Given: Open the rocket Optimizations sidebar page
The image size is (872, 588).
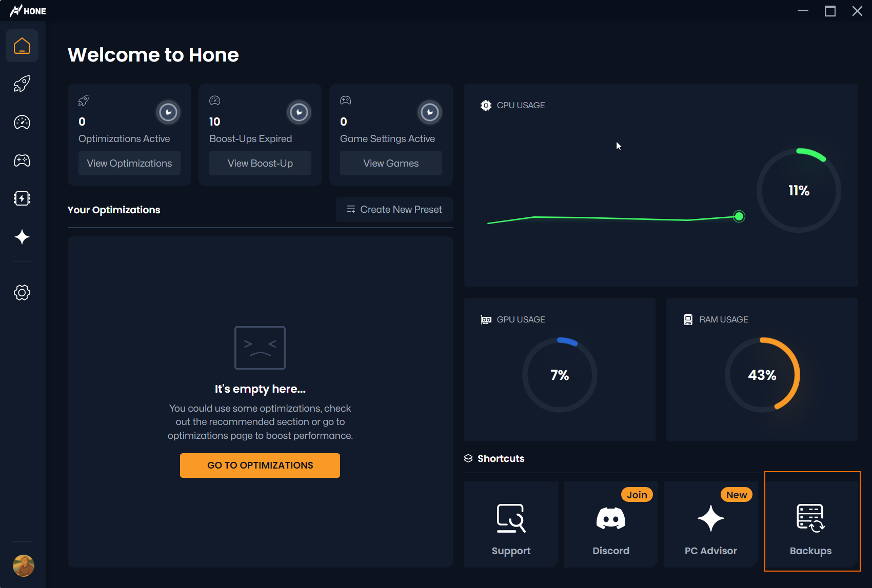Looking at the screenshot, I should tap(22, 84).
